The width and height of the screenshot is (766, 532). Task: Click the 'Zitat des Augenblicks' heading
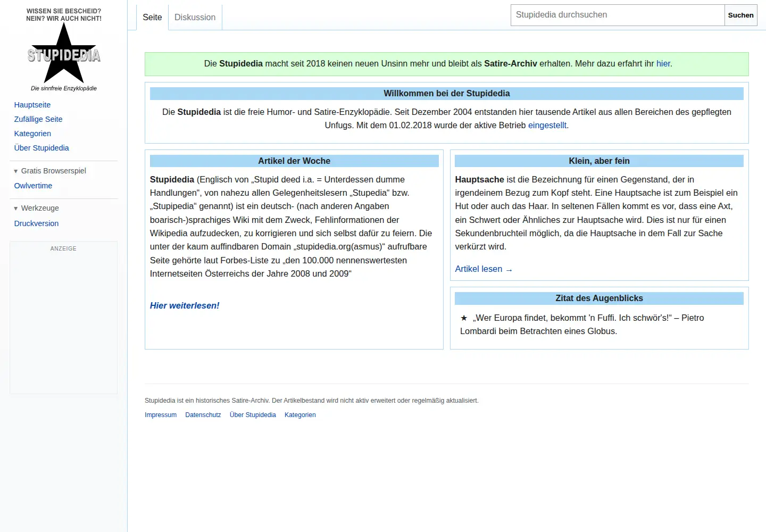pos(599,298)
